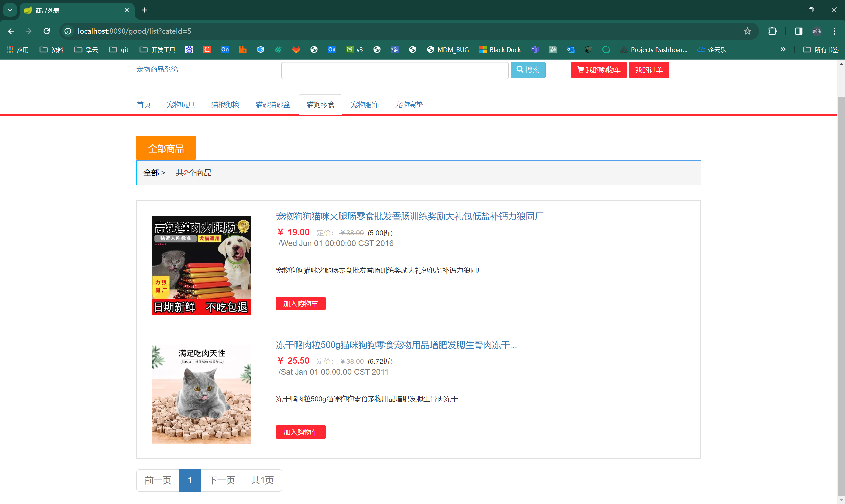Reload the page with refresh icon
The height and width of the screenshot is (504, 845).
(47, 31)
